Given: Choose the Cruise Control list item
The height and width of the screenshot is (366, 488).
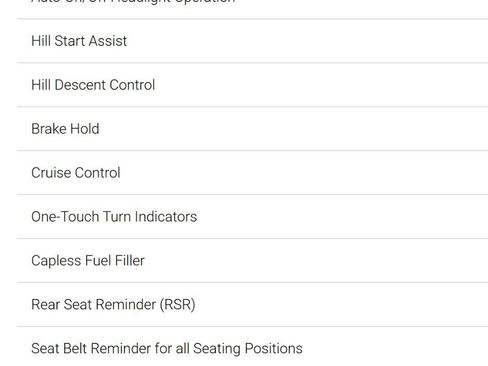Looking at the screenshot, I should pos(252,173).
